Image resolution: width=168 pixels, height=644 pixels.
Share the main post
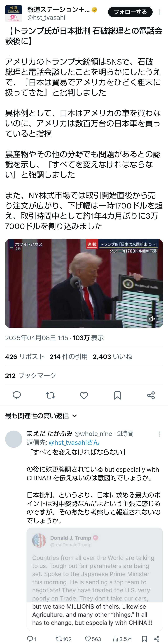point(151,395)
